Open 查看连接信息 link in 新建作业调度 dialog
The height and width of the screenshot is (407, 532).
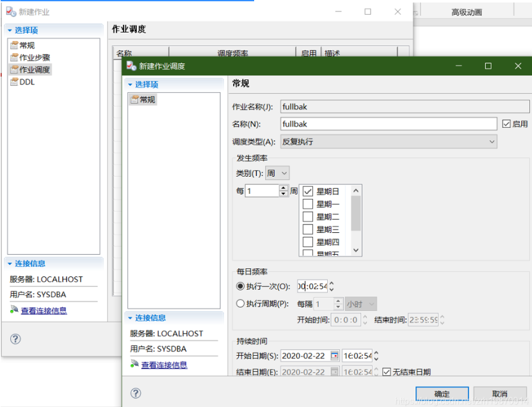click(165, 365)
